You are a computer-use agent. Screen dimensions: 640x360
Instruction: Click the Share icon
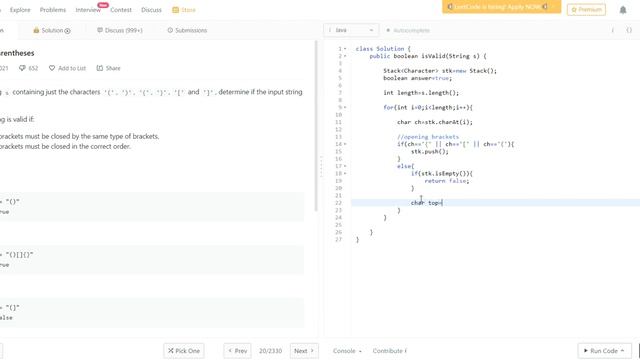[100, 68]
